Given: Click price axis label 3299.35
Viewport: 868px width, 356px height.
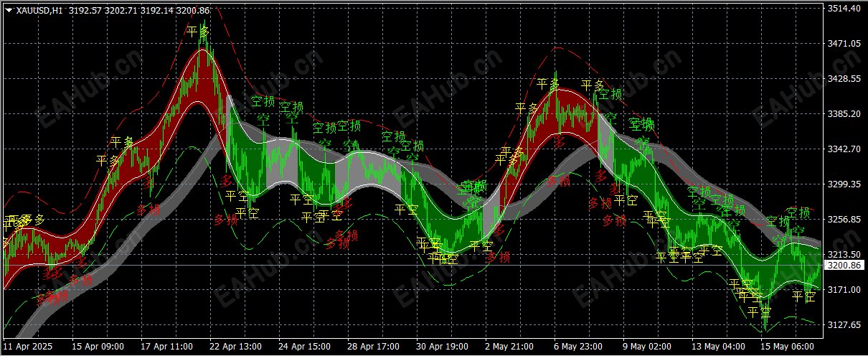Looking at the screenshot, I should click(844, 184).
